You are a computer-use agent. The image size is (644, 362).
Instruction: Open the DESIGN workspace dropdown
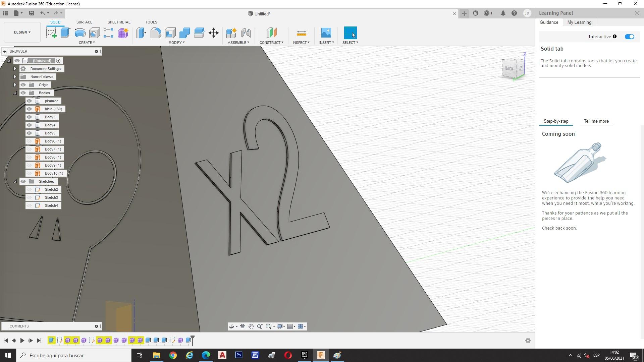click(22, 32)
